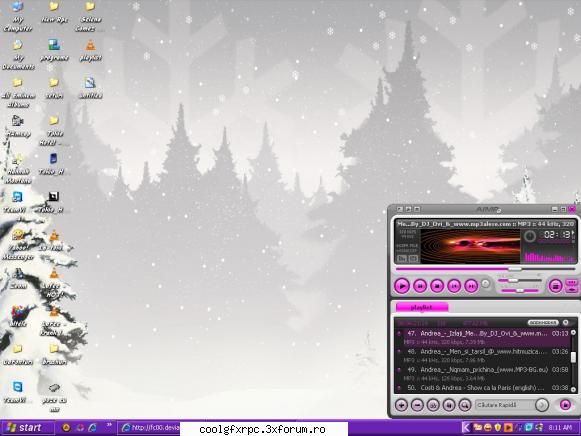Click the first small button in AIMP title bar
This screenshot has width=581, height=436.
point(400,209)
